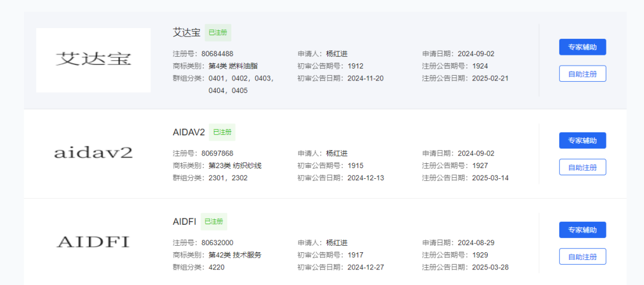
Task: Choose 自助注册 for the AIDFI trademark
Action: coord(582,256)
